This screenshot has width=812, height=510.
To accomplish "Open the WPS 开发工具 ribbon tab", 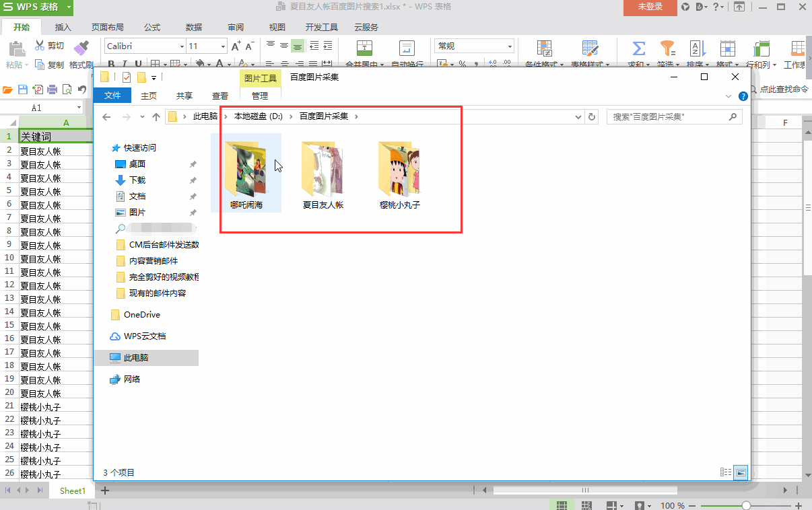I will point(322,28).
